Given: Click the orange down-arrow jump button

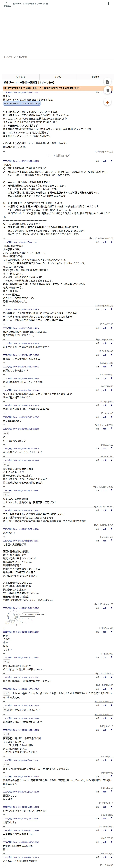Looking at the screenshot, I should click(107, 102).
